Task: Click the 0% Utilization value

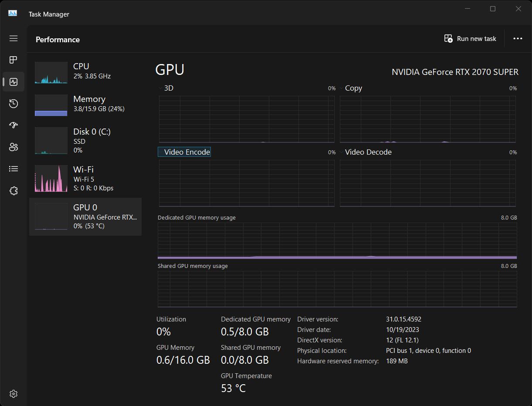Action: pyautogui.click(x=163, y=332)
